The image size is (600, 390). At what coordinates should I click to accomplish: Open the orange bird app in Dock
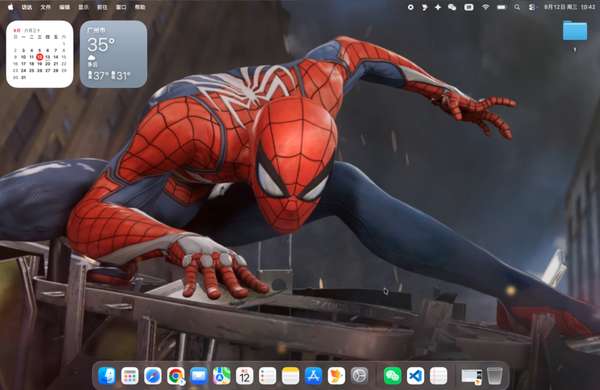pyautogui.click(x=336, y=375)
